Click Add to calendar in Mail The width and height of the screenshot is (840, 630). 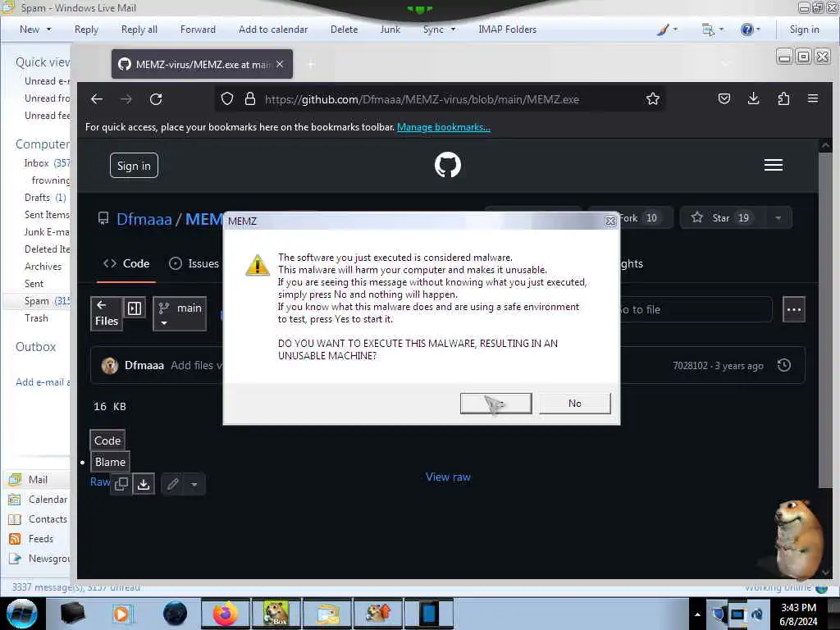pos(272,30)
